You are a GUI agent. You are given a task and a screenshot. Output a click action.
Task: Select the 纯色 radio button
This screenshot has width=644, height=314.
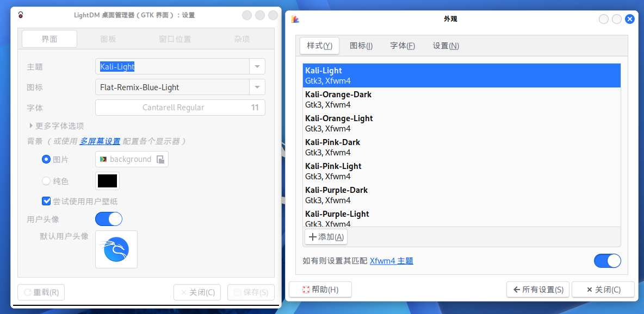[46, 180]
